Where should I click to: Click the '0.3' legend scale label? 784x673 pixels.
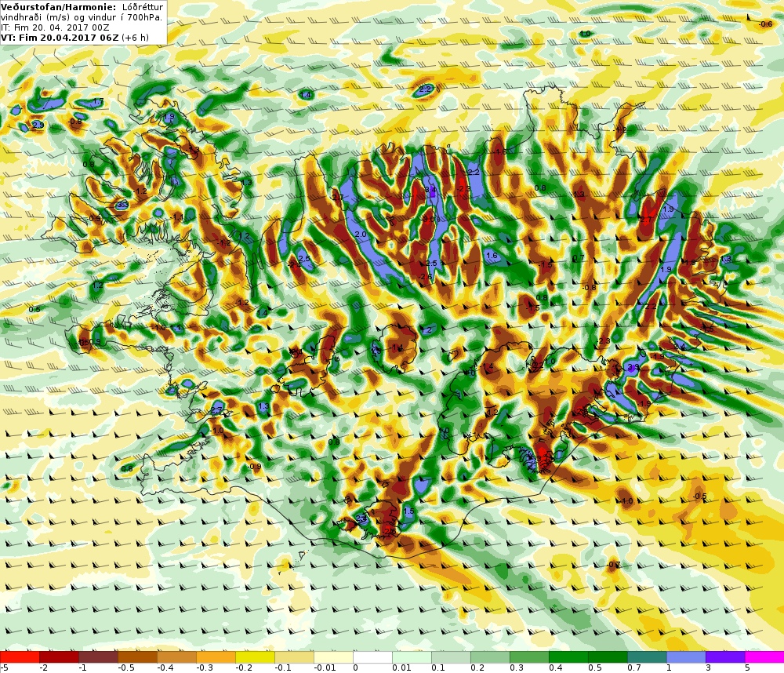coord(517,668)
